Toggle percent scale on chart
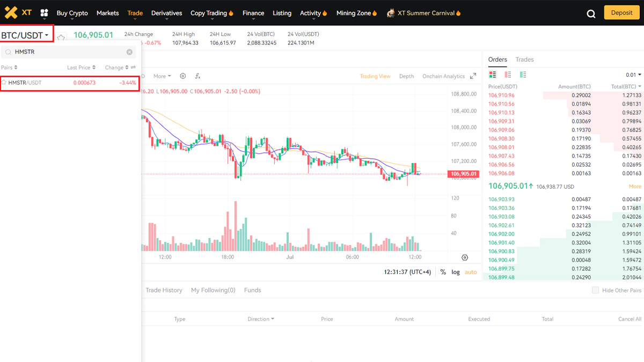The width and height of the screenshot is (644, 362). tap(443, 272)
